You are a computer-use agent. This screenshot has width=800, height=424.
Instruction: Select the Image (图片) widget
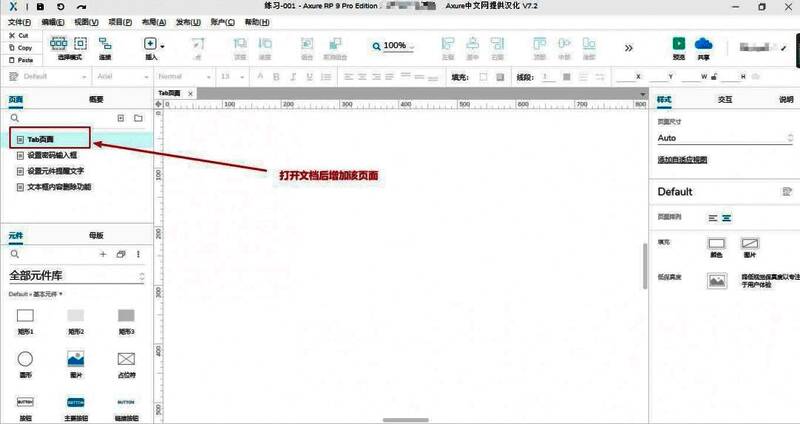click(75, 358)
